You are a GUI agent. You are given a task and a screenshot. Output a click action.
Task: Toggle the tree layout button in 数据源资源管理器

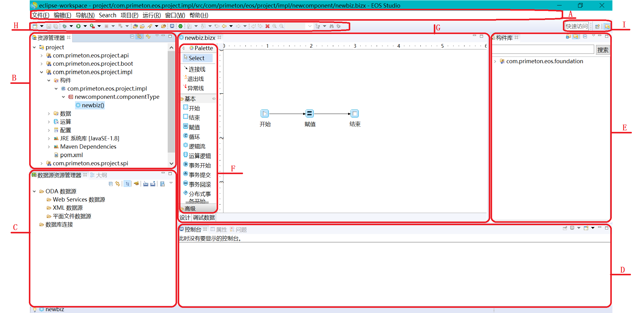(x=127, y=184)
